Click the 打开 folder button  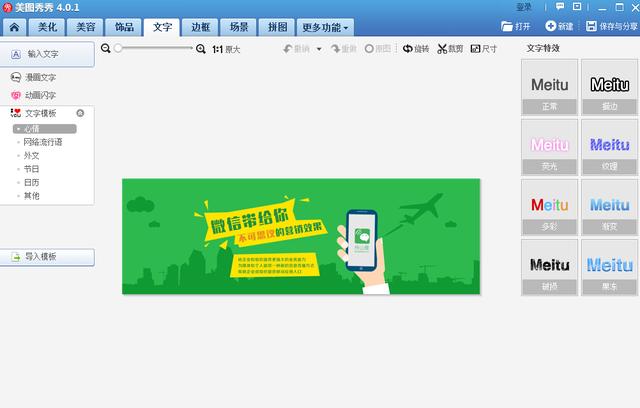click(516, 27)
